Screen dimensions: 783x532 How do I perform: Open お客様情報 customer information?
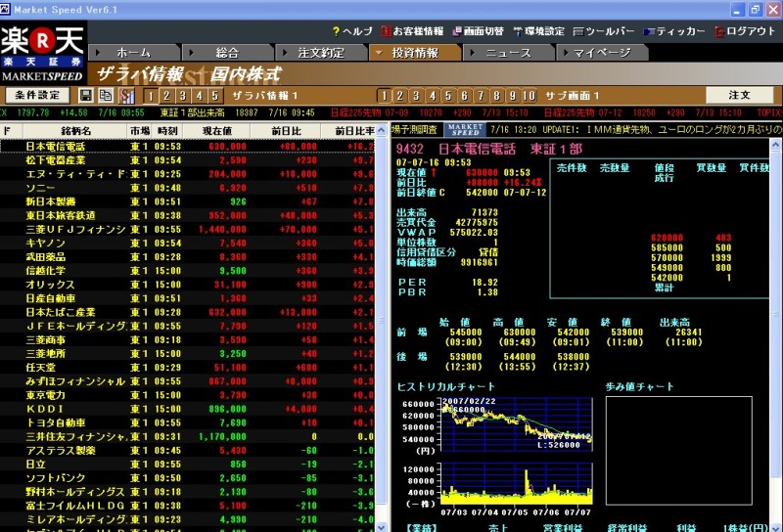pos(412,31)
